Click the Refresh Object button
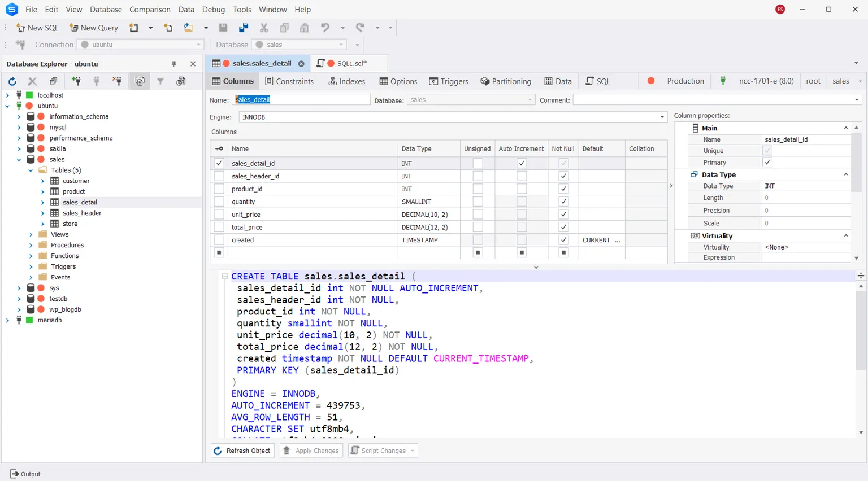 pyautogui.click(x=242, y=450)
